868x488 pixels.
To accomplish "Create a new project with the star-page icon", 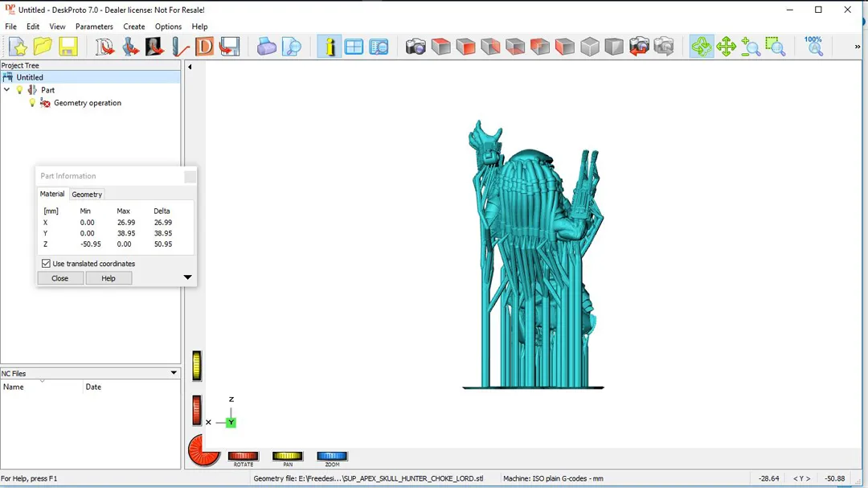I will pos(18,47).
